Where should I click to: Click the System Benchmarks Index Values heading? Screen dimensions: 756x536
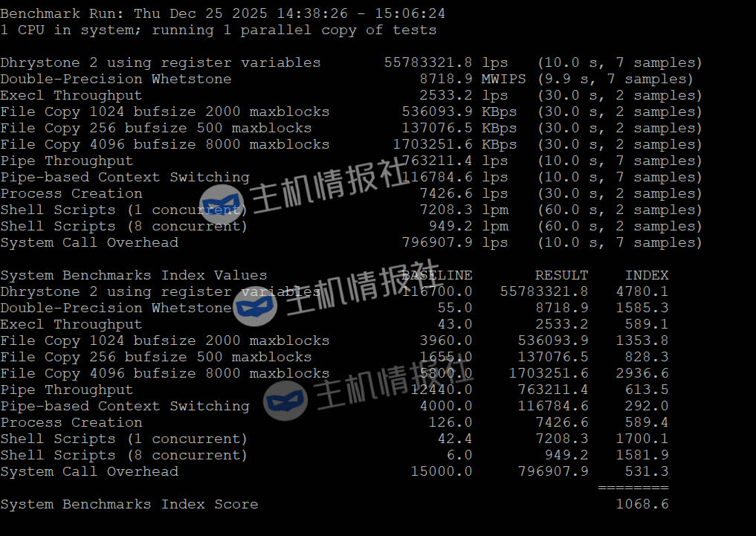click(134, 275)
